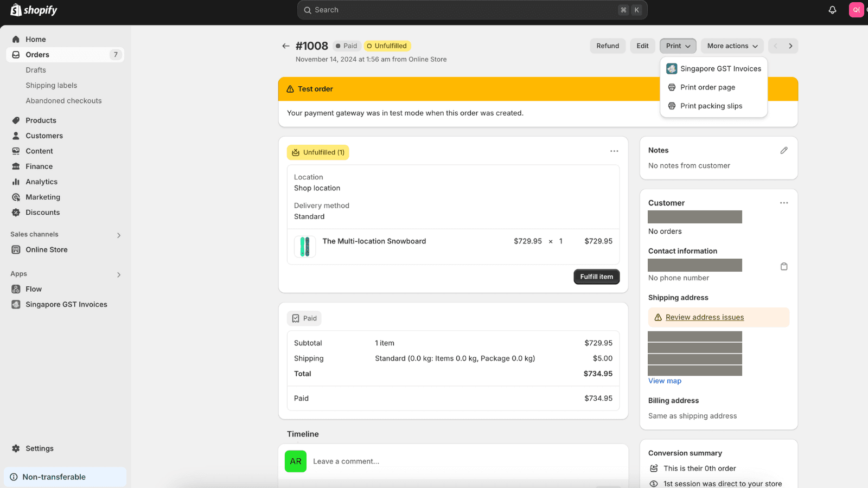Copy customer email with clipboard icon

click(783, 266)
